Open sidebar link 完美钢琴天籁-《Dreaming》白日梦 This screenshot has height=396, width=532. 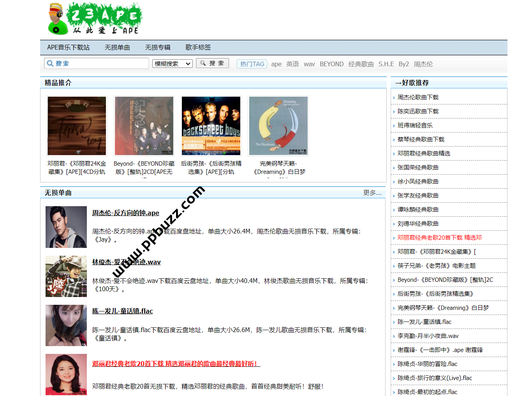click(443, 308)
